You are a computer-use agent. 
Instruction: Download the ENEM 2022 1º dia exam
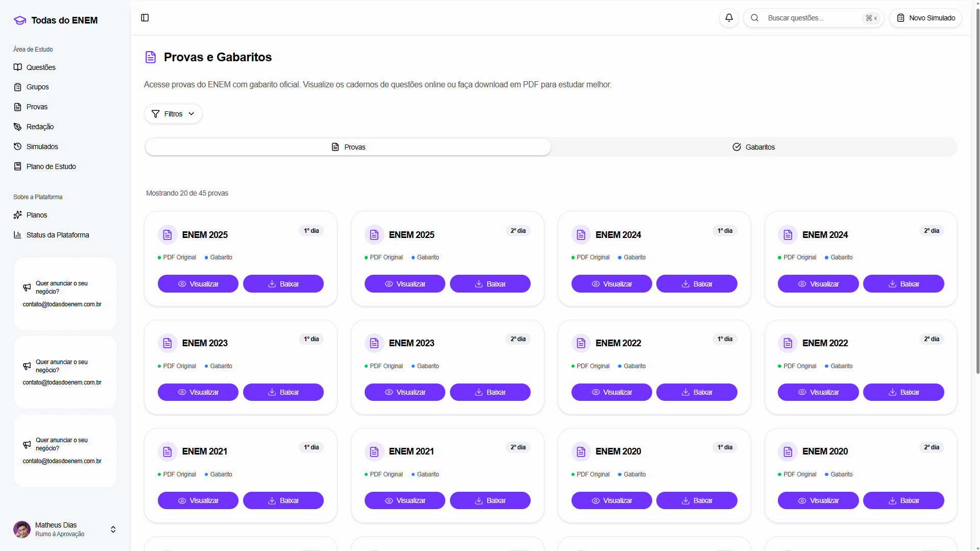pos(697,392)
